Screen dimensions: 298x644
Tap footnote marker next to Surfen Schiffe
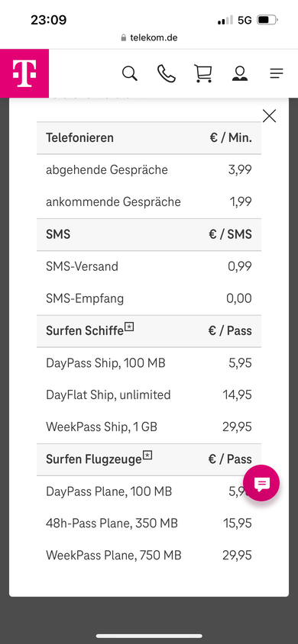click(x=129, y=327)
